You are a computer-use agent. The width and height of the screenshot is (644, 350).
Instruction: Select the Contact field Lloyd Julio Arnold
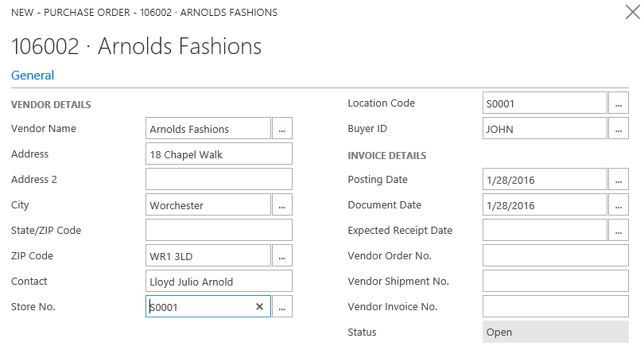(x=219, y=281)
